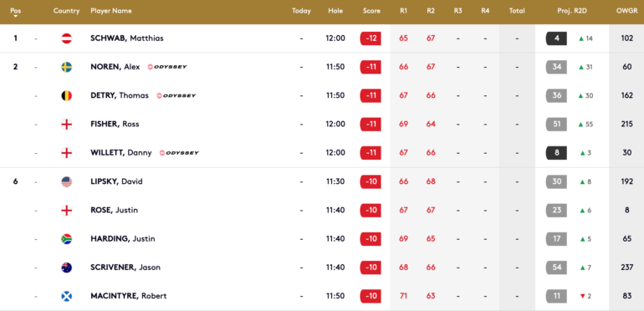
Task: Click Fisher's OWGR value 215
Action: pyautogui.click(x=626, y=125)
